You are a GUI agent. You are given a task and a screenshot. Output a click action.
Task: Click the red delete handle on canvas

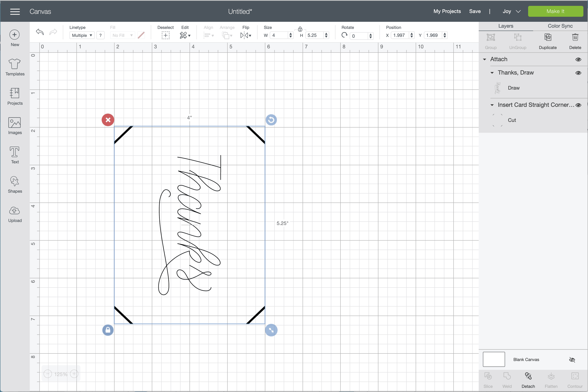[108, 120]
